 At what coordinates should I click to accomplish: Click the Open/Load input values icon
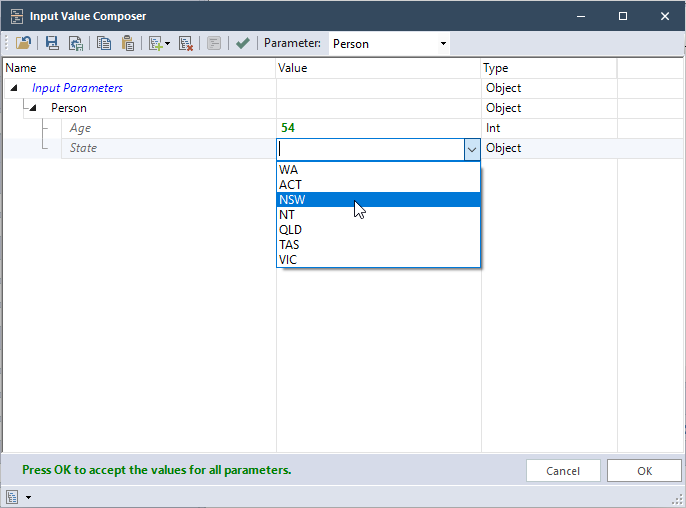(23, 43)
